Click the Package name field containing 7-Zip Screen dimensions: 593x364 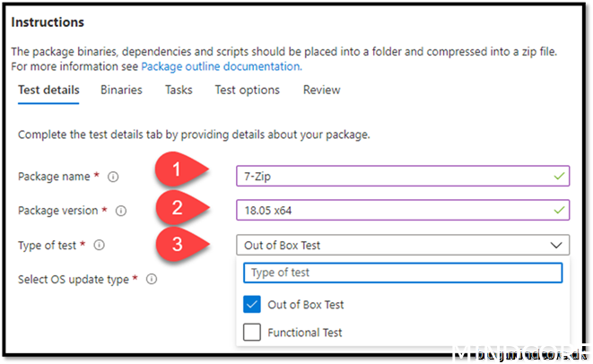coord(395,177)
